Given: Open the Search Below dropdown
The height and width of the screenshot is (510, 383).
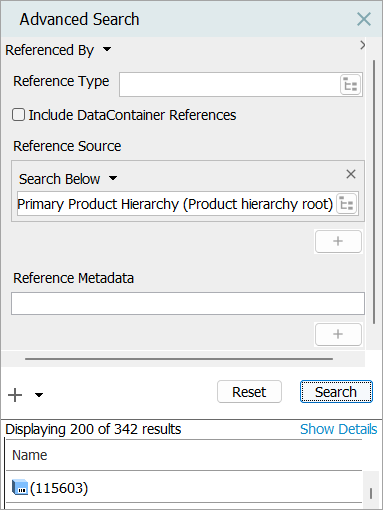Looking at the screenshot, I should coord(68,179).
